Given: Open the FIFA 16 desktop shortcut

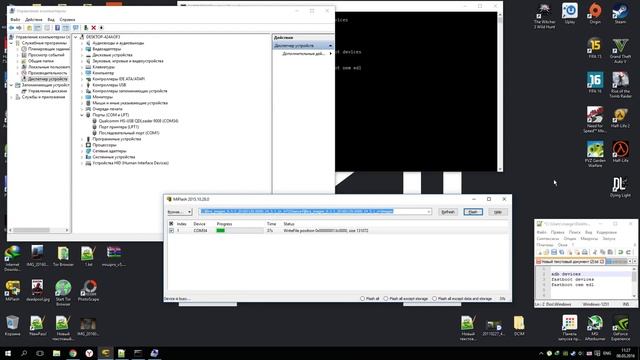Looking at the screenshot, I should (595, 83).
